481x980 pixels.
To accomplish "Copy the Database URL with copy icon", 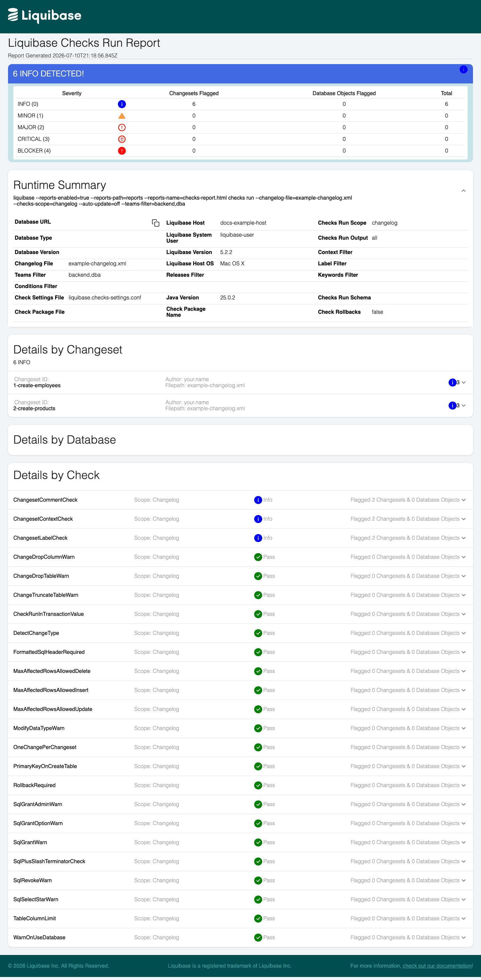I will click(155, 223).
